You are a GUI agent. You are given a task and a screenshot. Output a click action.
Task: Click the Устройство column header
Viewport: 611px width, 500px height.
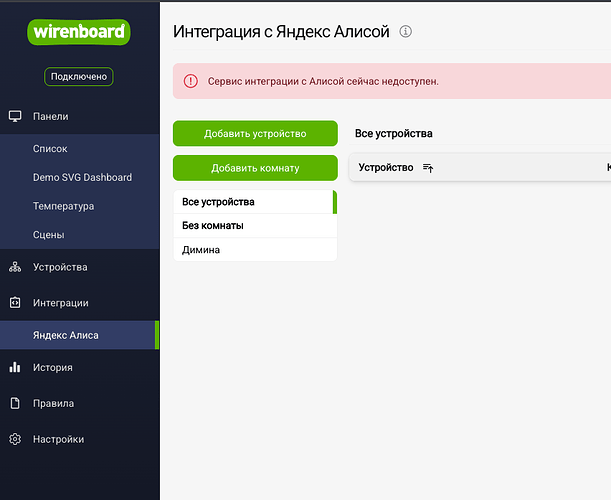tap(386, 168)
